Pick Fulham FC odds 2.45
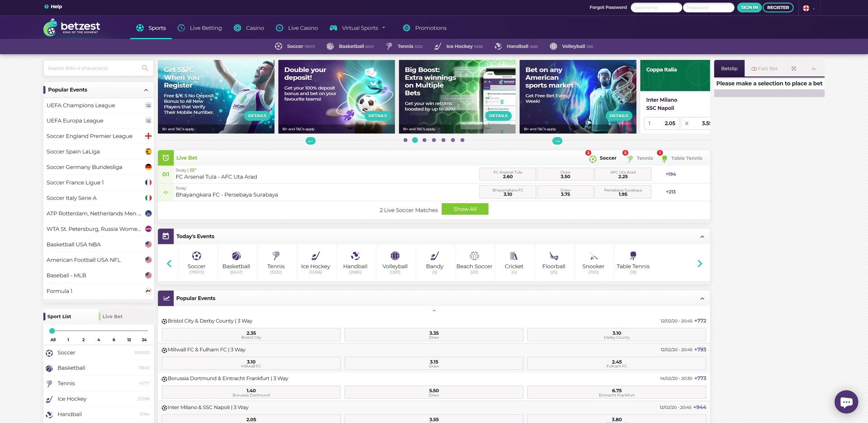868x423 pixels. tap(617, 363)
